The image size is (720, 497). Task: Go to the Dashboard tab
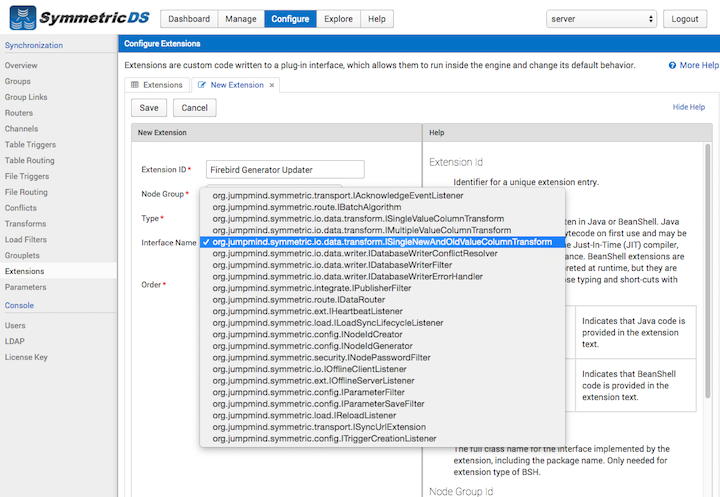pos(187,19)
